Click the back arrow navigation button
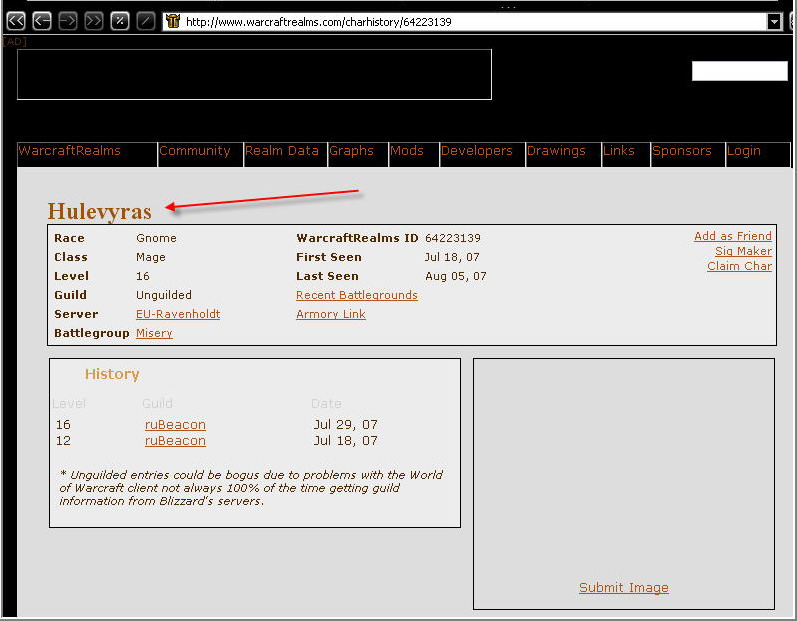Screen dimensions: 797x621 coord(42,21)
